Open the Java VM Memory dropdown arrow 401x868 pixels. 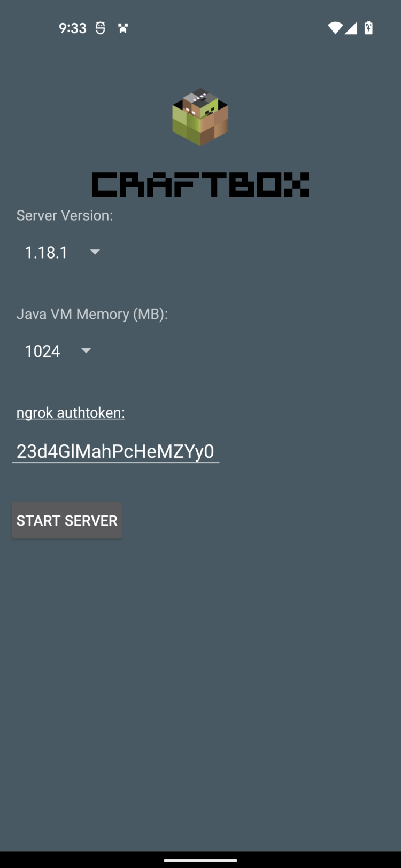pos(86,350)
